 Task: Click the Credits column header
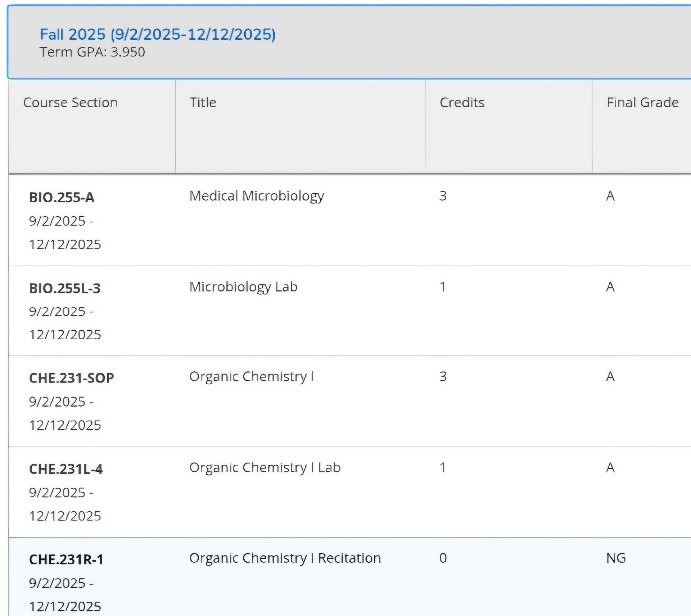pyautogui.click(x=462, y=103)
